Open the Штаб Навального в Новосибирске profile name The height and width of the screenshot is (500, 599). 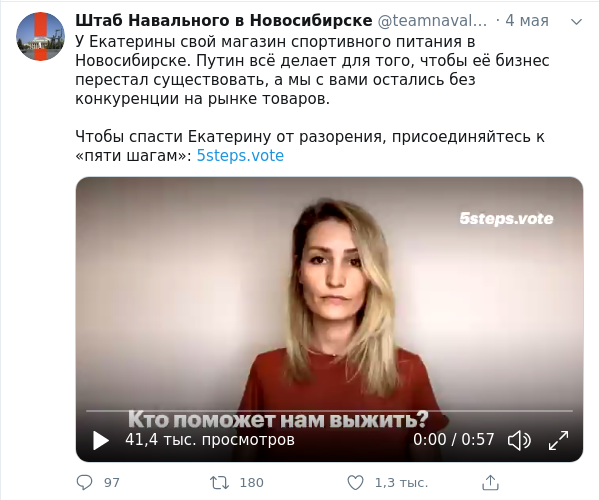point(223,21)
